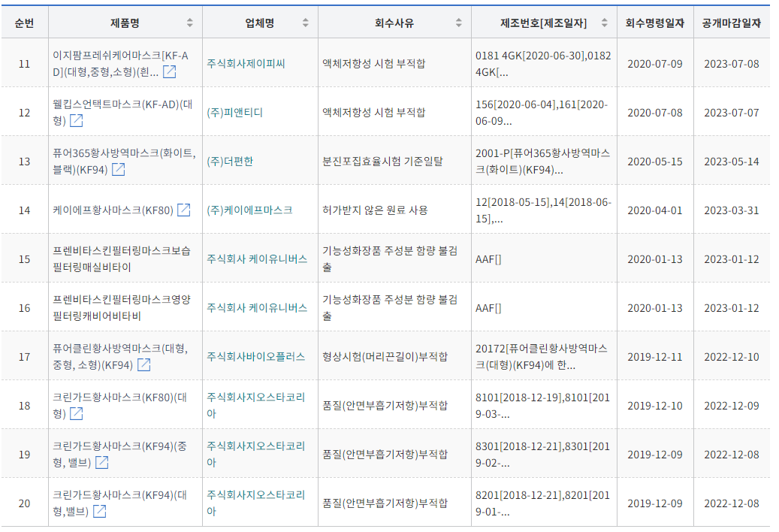Select product name 퓨어클린황사방역마스크(대형,중형,소형)
Screen dimensions: 779x532
[x=121, y=357]
